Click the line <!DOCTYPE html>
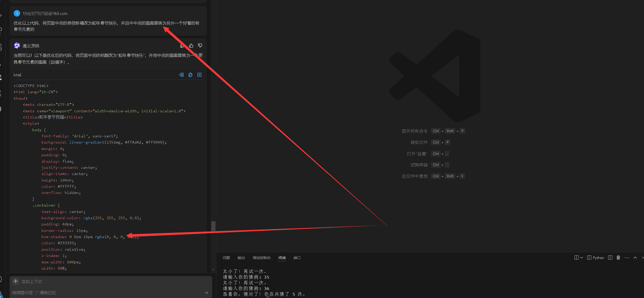644x298 pixels. 31,86
